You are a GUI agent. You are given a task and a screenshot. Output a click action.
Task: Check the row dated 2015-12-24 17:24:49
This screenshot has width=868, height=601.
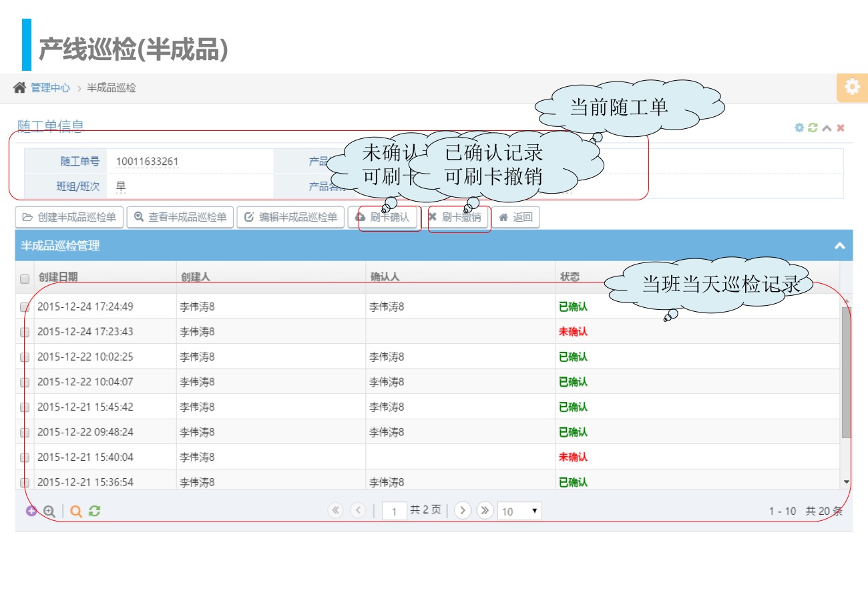point(25,307)
